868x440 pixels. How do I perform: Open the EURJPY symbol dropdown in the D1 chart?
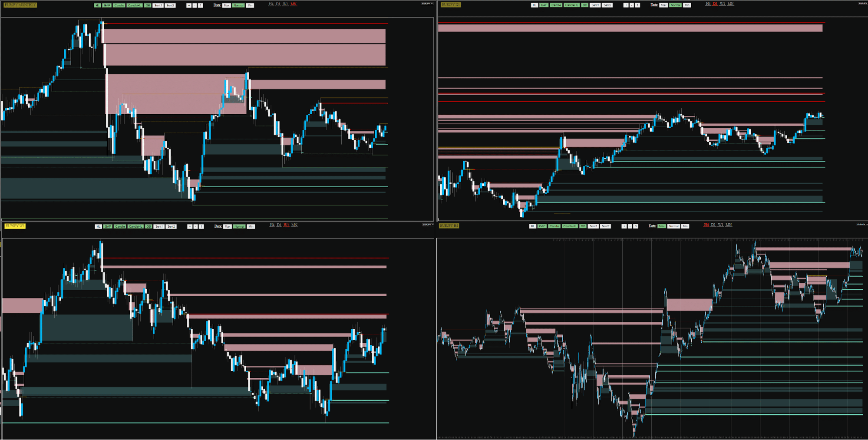[863, 3]
